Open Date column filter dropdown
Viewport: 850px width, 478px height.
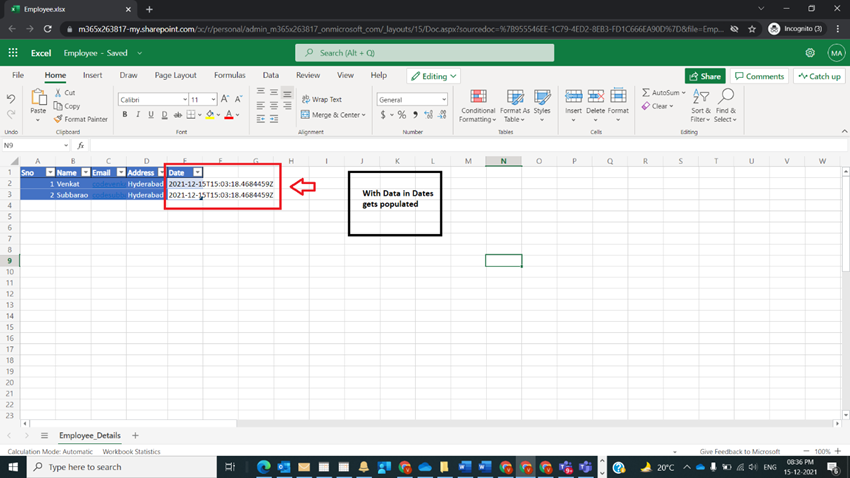(x=198, y=172)
